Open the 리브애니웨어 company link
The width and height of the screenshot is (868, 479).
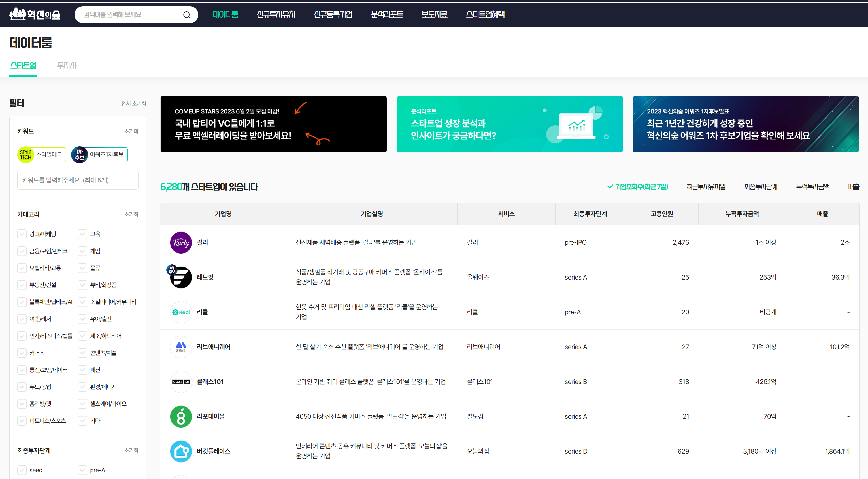[213, 347]
